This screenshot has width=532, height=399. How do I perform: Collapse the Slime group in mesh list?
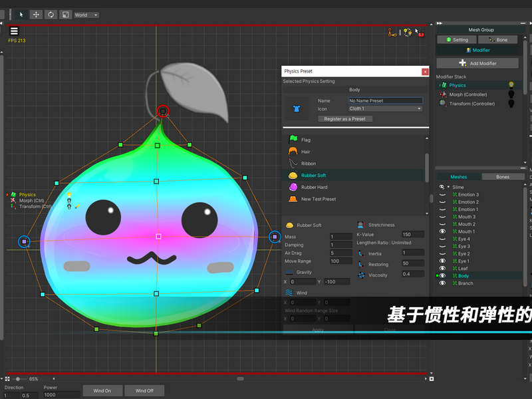448,187
